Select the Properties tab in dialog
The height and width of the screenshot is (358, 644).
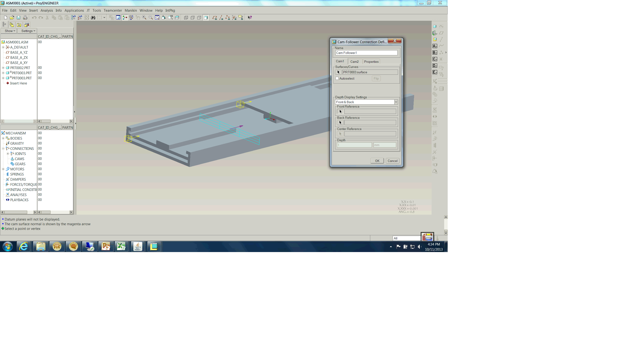click(371, 61)
